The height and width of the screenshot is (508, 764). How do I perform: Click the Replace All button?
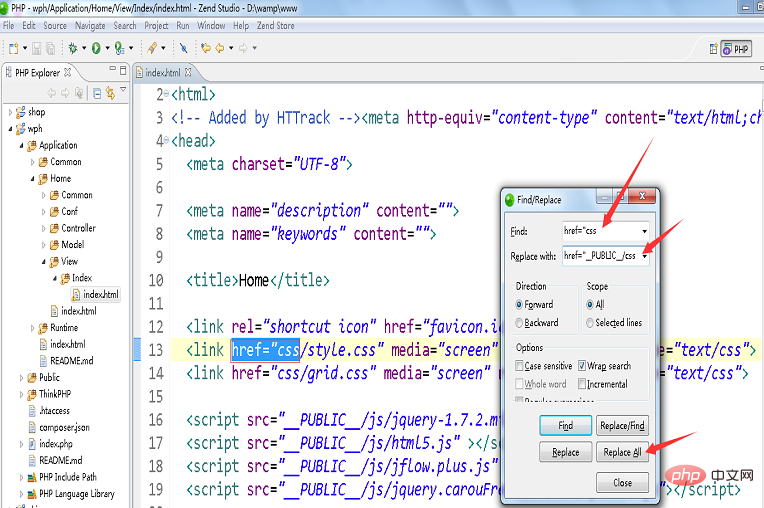click(x=622, y=452)
